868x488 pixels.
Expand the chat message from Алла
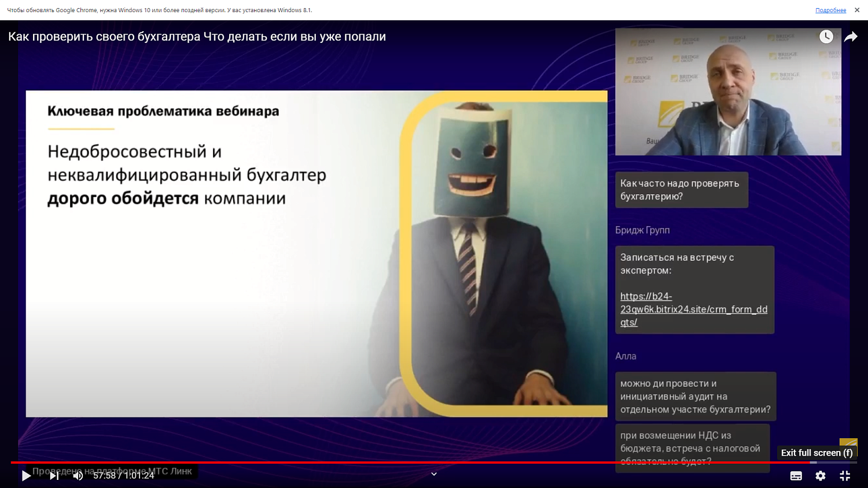tap(695, 396)
